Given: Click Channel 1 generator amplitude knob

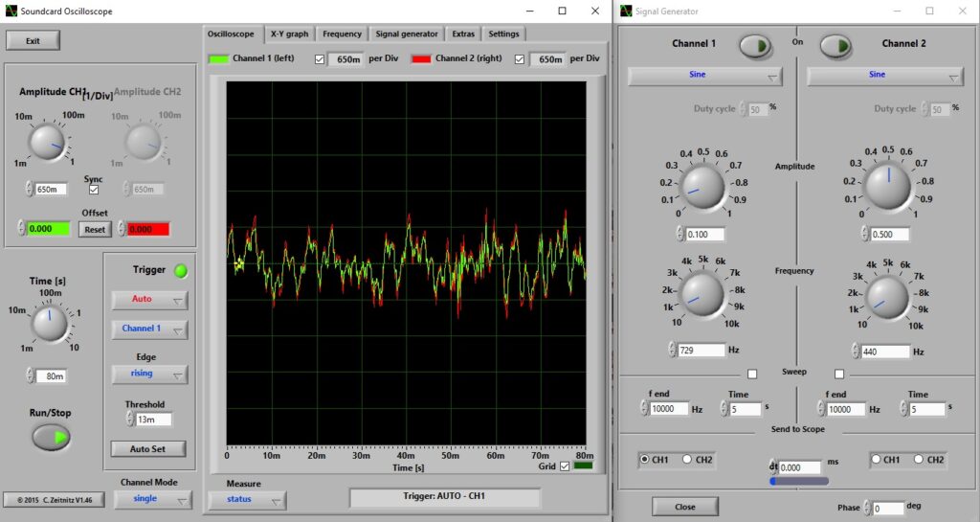Looking at the screenshot, I should pos(702,187).
